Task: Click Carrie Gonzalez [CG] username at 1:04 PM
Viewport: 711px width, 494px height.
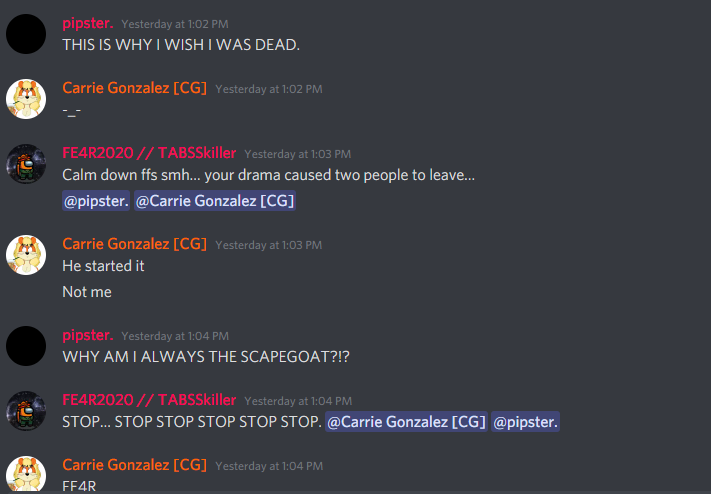Action: point(135,465)
